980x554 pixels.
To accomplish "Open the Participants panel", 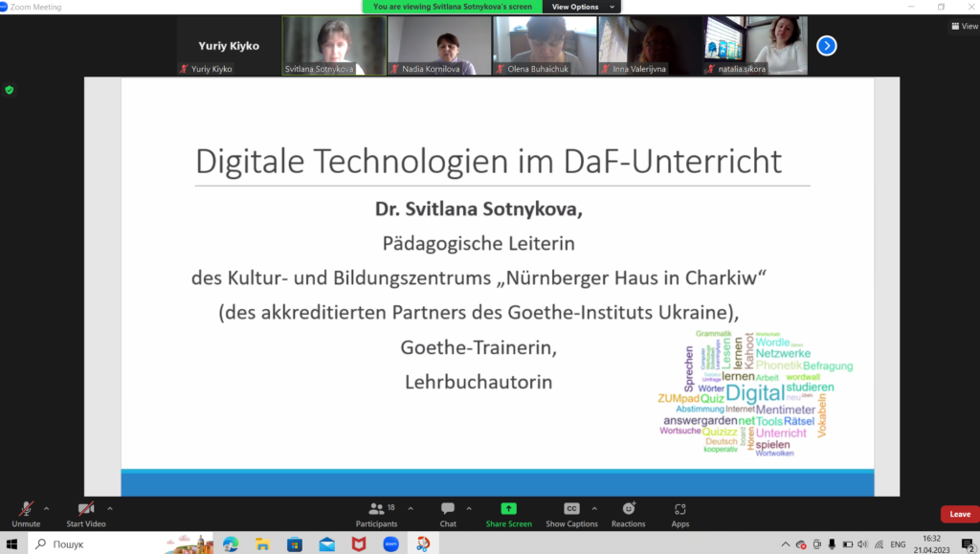I will (376, 514).
